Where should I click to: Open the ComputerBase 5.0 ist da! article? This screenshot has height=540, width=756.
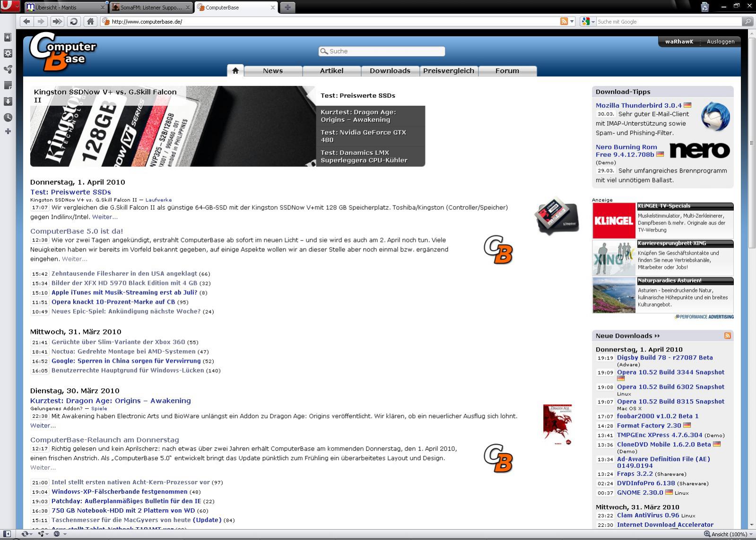click(77, 231)
